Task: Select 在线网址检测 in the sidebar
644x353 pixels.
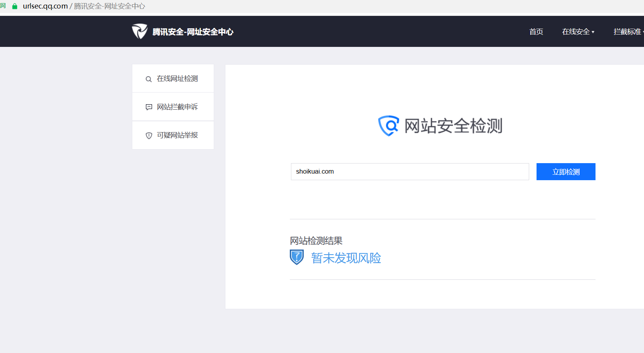Action: point(173,79)
